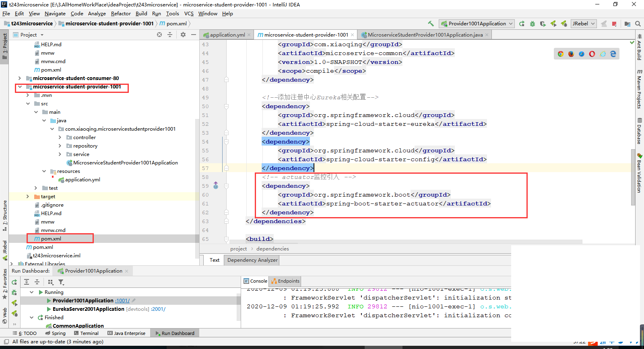Fold dependency block at line 59
644x349 pixels.
(226, 186)
